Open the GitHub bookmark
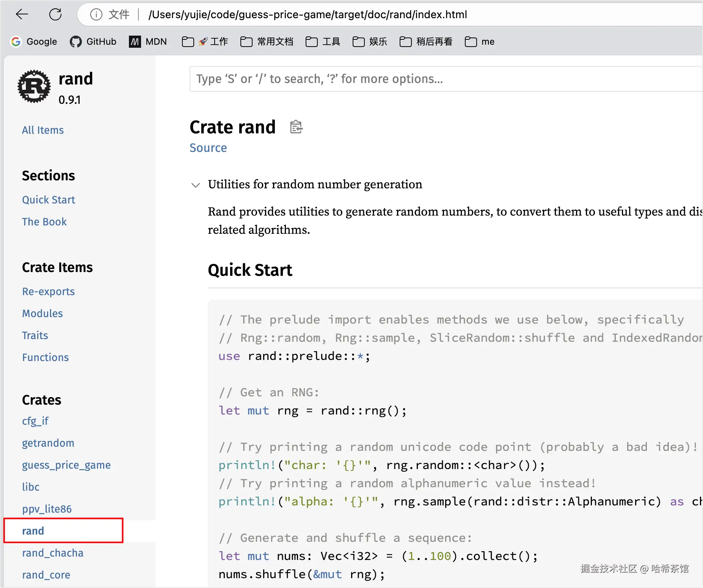The height and width of the screenshot is (588, 703). [93, 41]
